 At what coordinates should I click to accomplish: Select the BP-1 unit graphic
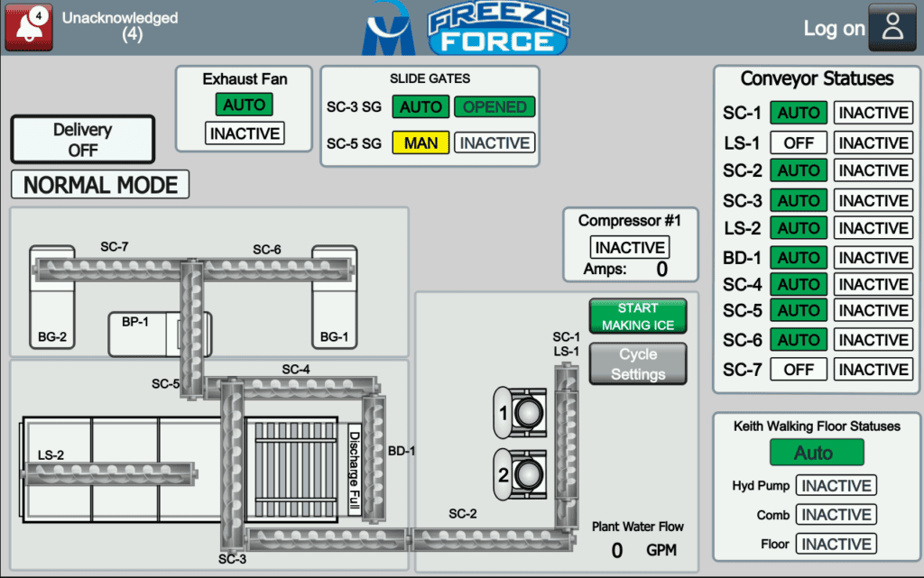tap(143, 334)
